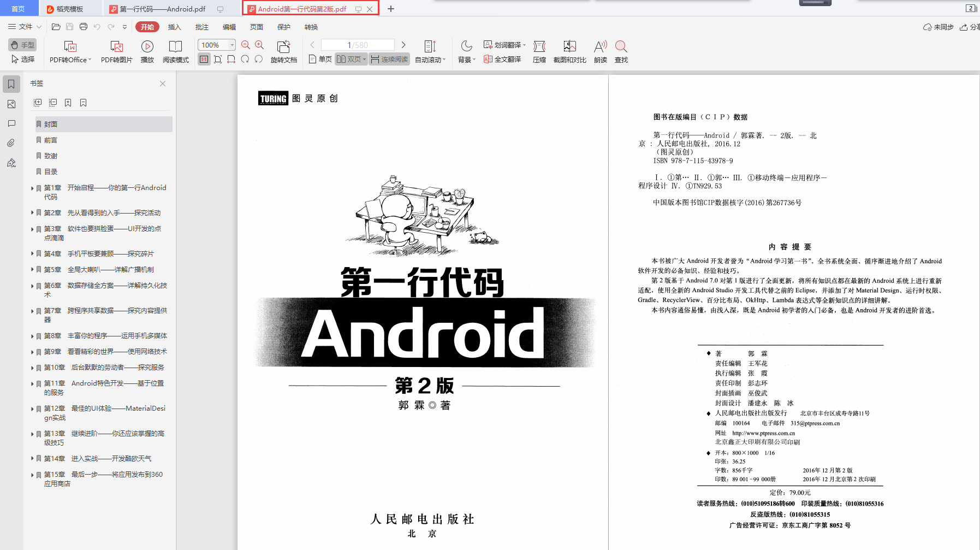Select the 开始 ribbon tab
This screenshot has height=550, width=980.
[147, 27]
